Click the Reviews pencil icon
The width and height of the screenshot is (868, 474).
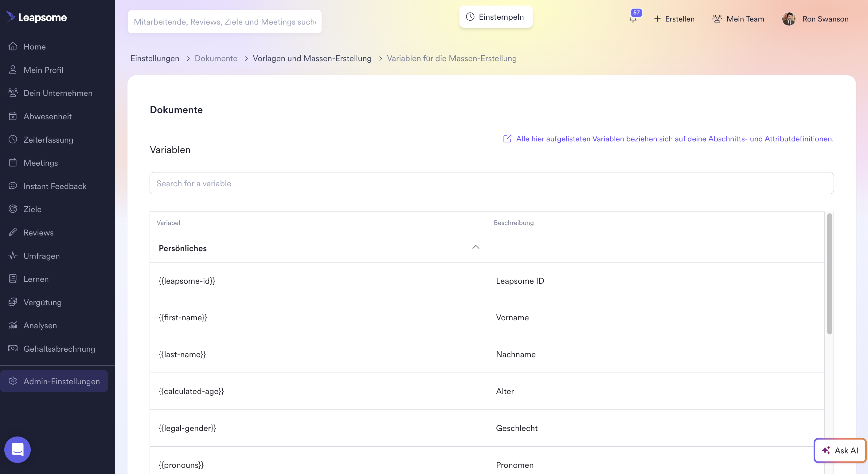pyautogui.click(x=13, y=232)
